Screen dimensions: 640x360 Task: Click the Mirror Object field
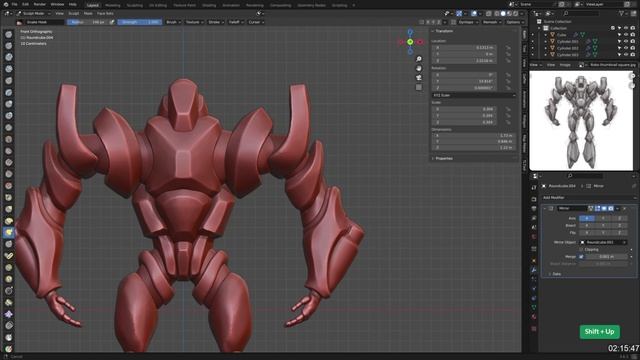tap(603, 242)
